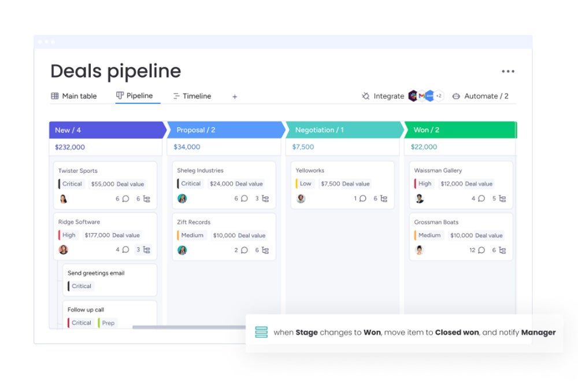Expand Zift Records subitems icon
This screenshot has height=392, width=578.
point(265,250)
